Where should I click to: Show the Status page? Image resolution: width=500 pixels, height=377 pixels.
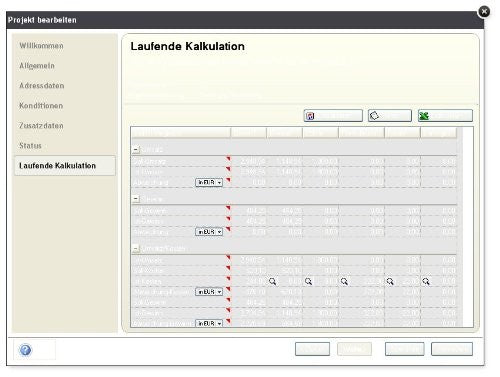tap(30, 146)
